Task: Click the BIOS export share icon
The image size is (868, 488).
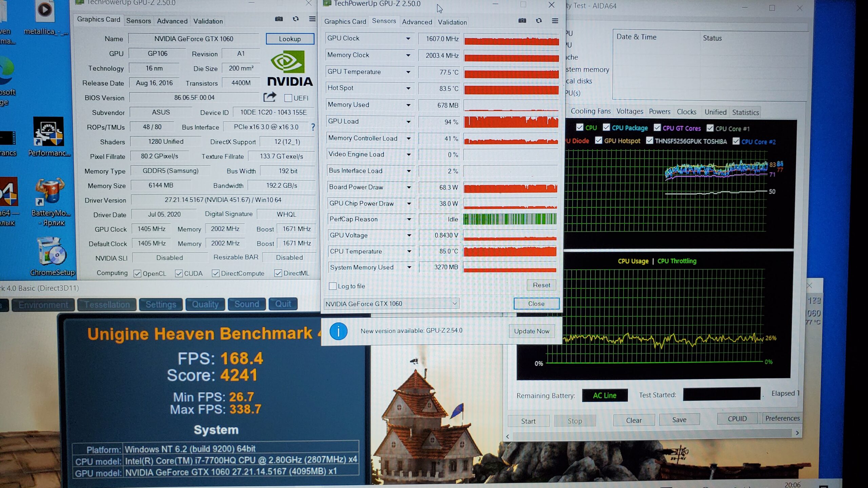Action: [270, 97]
